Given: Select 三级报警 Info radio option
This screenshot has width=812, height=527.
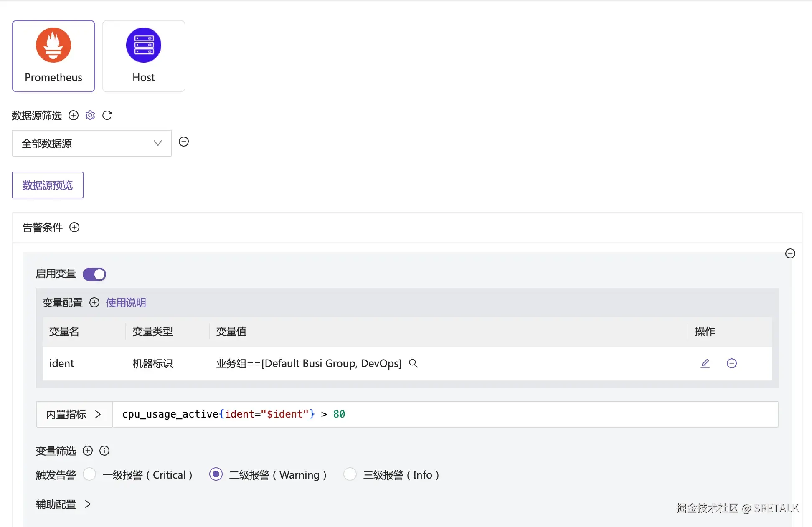Looking at the screenshot, I should click(350, 474).
